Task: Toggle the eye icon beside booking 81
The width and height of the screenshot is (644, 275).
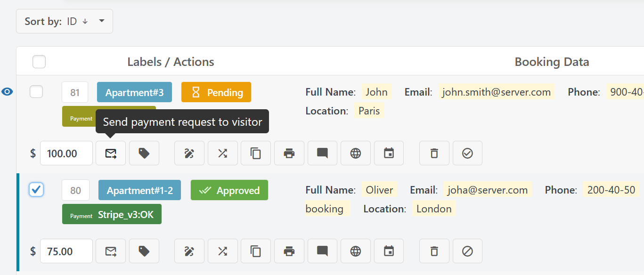Action: click(7, 92)
